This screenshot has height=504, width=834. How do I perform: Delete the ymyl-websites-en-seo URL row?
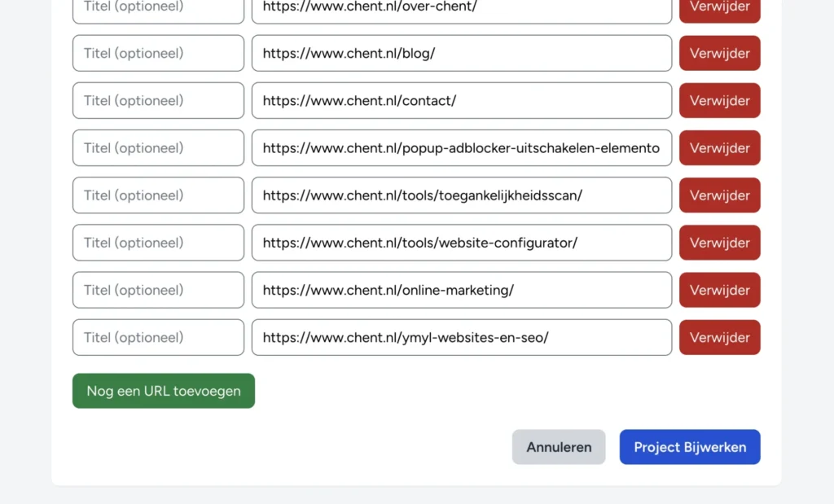(x=719, y=337)
